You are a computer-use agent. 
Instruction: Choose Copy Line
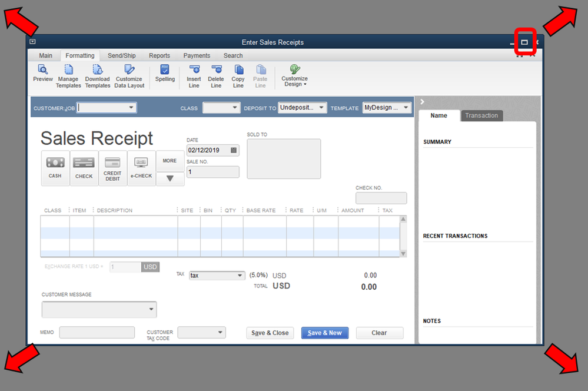238,76
